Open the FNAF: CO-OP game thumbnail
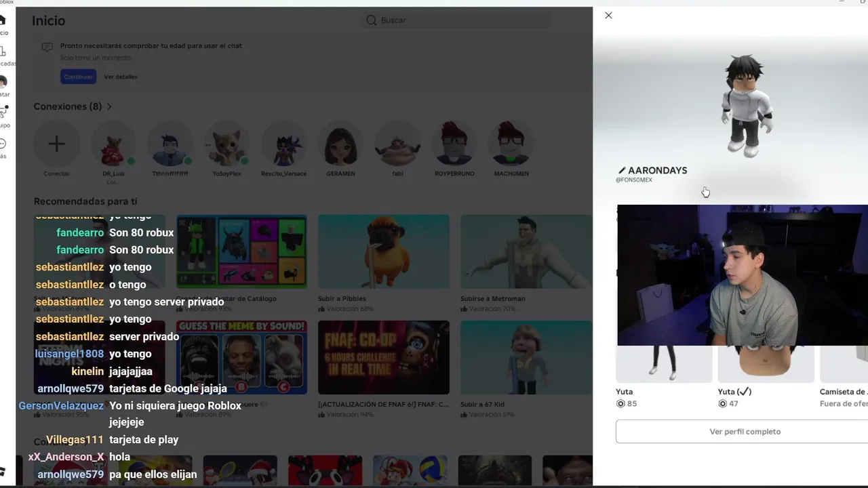The height and width of the screenshot is (488, 868). click(x=384, y=357)
